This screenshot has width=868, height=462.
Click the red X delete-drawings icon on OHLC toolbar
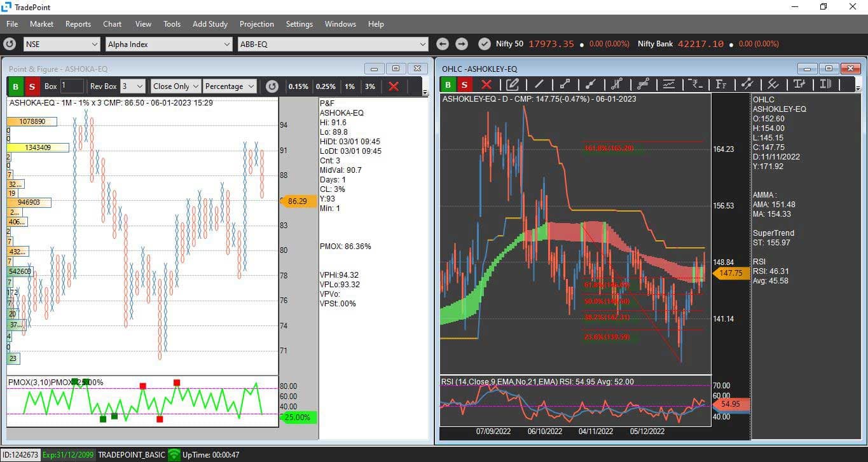(x=486, y=84)
